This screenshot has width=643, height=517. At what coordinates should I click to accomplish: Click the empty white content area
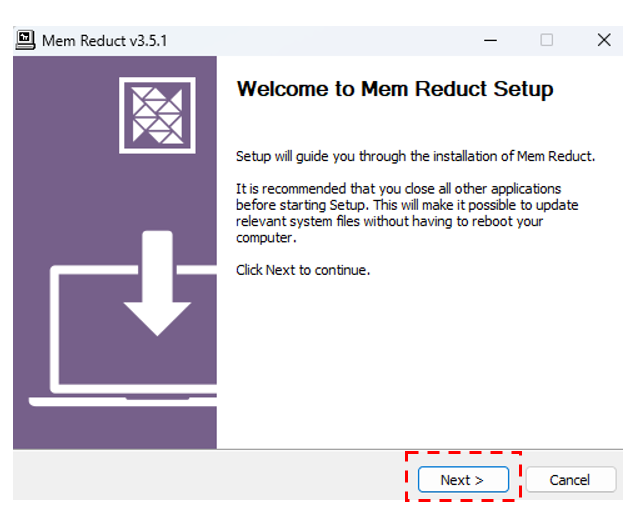pos(418,361)
